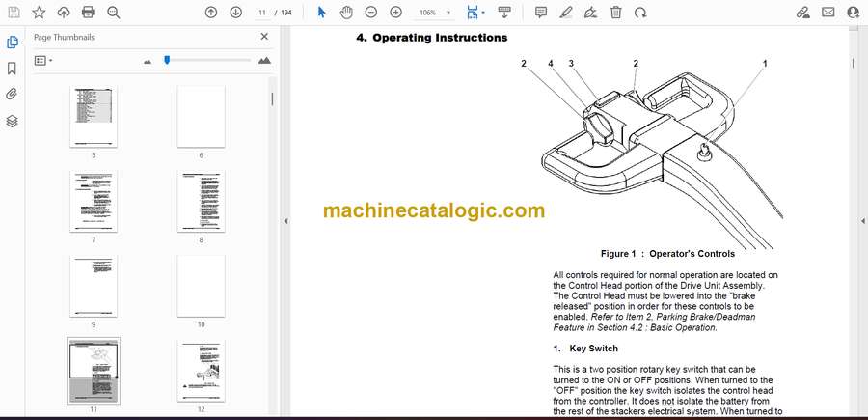Go to next page arrow
Image resolution: width=868 pixels, height=420 pixels.
coord(236,13)
